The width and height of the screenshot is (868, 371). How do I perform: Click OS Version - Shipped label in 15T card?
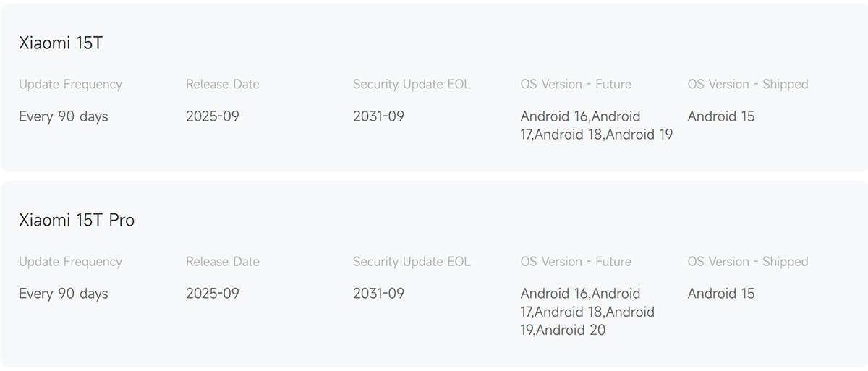pyautogui.click(x=747, y=85)
